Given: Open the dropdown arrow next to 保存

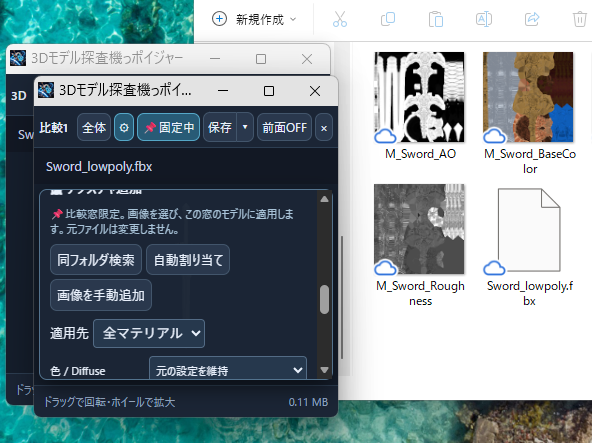Looking at the screenshot, I should pyautogui.click(x=245, y=127).
